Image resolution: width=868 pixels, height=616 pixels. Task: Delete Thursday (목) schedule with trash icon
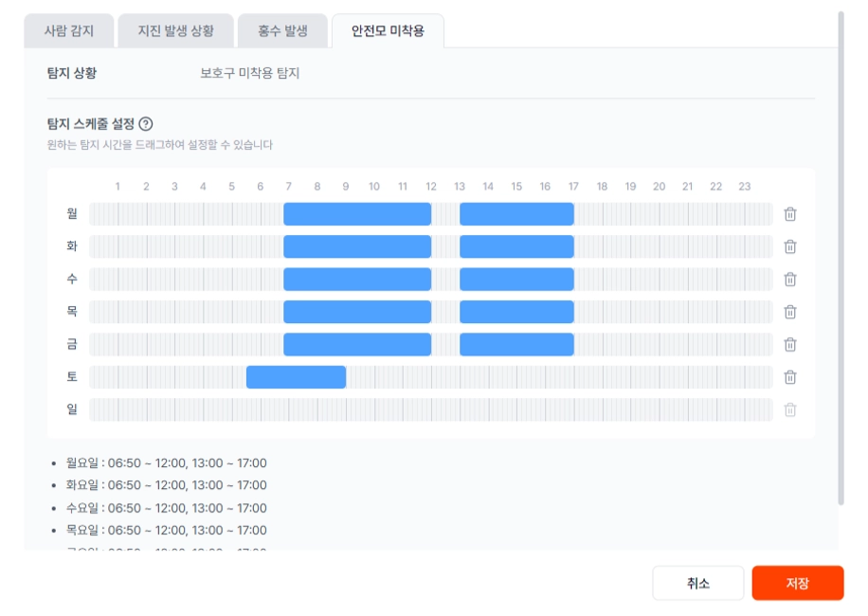(x=790, y=312)
